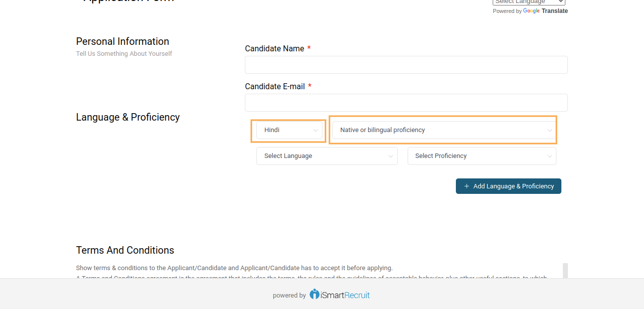Click the Terms And Conditions scrollbar

[x=565, y=271]
